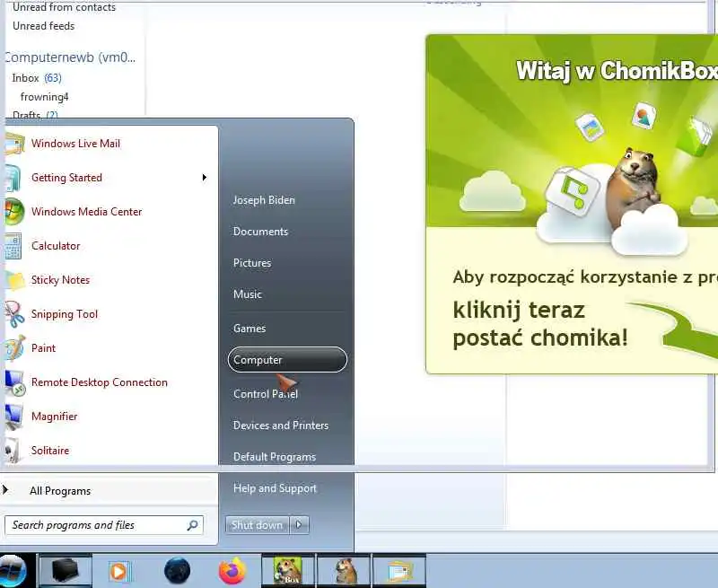718x588 pixels.
Task: Click the Remote Desktop Connection icon
Action: pyautogui.click(x=13, y=382)
